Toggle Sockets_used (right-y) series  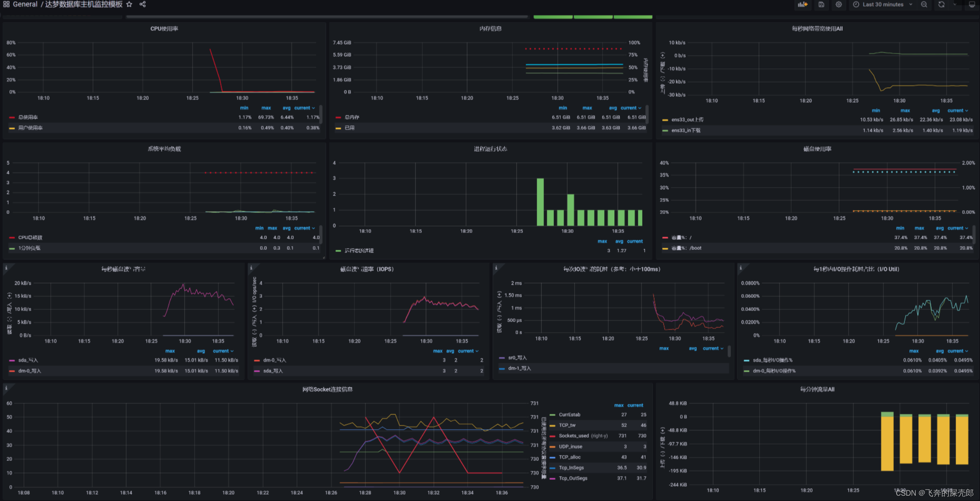583,436
